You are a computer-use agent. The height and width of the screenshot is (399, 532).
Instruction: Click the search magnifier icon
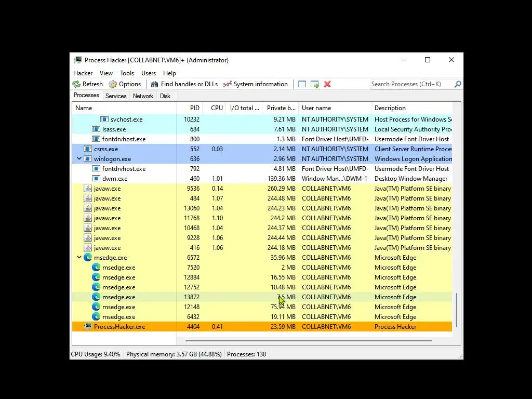(458, 84)
